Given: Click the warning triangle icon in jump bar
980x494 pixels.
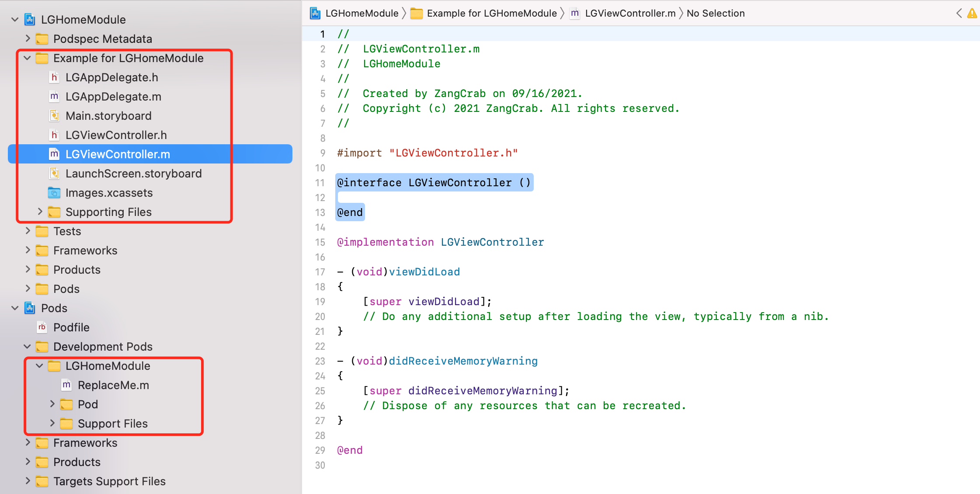Looking at the screenshot, I should [973, 14].
